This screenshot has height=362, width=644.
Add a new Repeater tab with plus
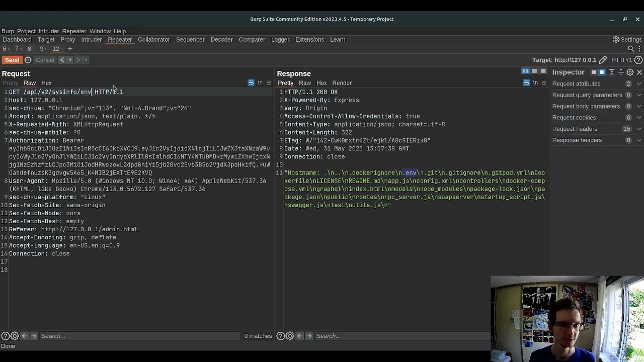[x=70, y=49]
